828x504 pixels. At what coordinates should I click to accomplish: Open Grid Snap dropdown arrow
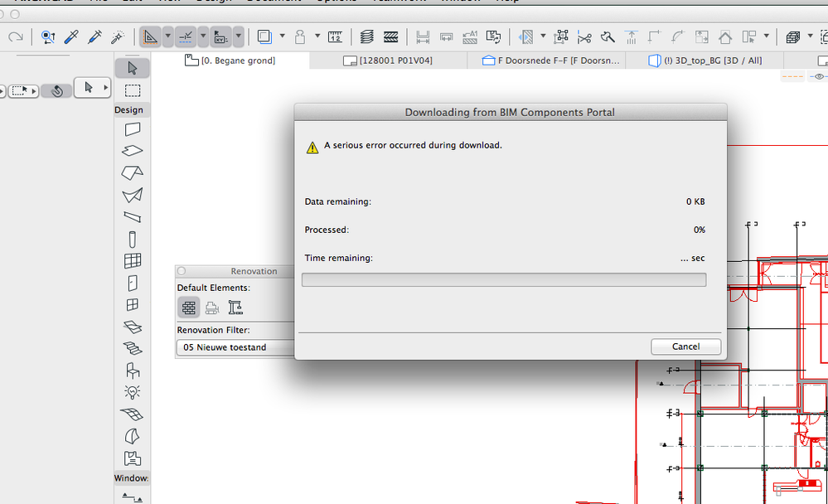coord(238,37)
